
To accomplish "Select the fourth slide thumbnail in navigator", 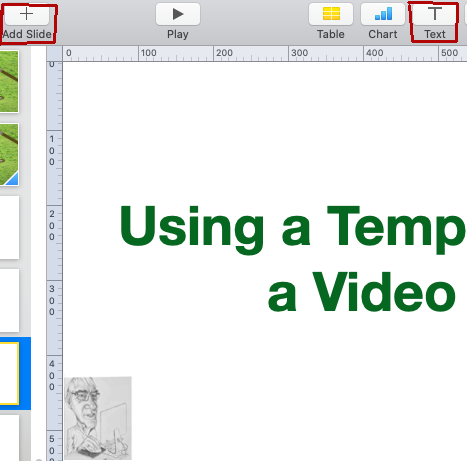I will coord(9,300).
